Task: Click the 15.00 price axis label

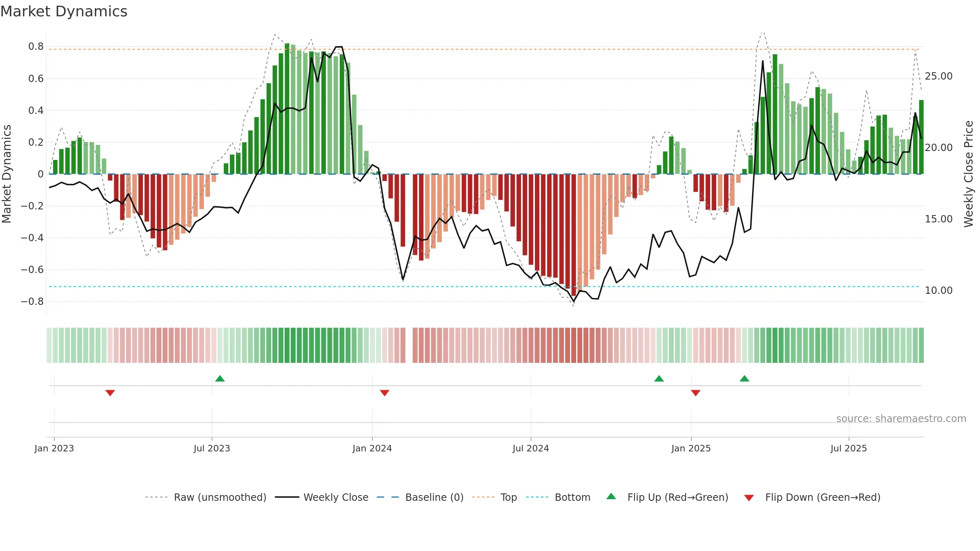Action: (939, 219)
